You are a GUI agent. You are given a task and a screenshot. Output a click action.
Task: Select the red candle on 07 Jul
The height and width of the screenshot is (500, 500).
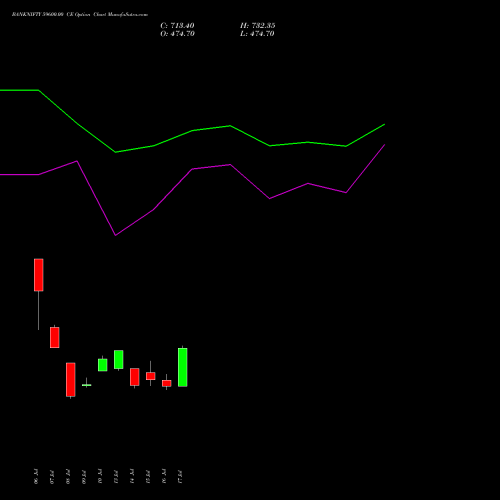[x=55, y=337]
